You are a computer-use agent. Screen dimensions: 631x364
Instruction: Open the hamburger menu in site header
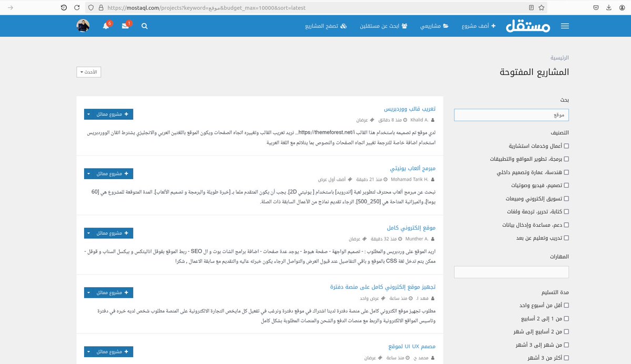(565, 26)
